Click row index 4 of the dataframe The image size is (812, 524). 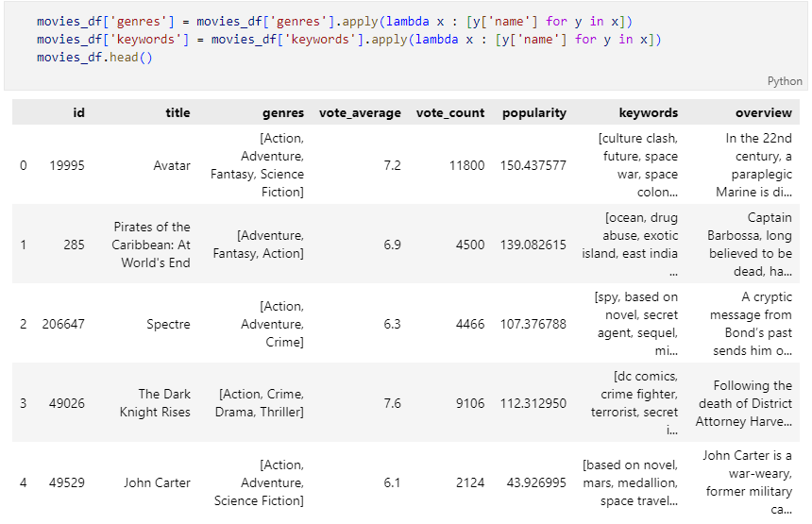(24, 482)
